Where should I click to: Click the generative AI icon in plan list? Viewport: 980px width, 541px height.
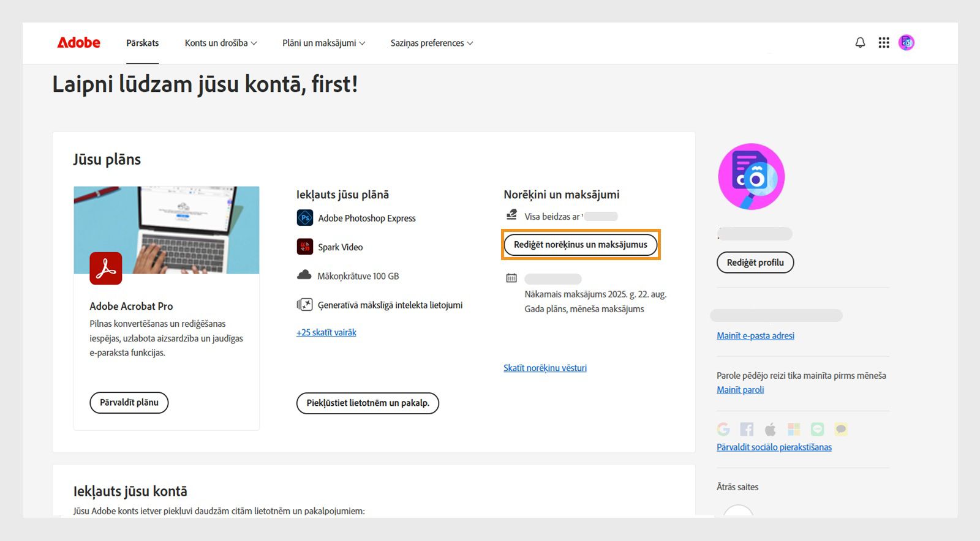click(304, 304)
